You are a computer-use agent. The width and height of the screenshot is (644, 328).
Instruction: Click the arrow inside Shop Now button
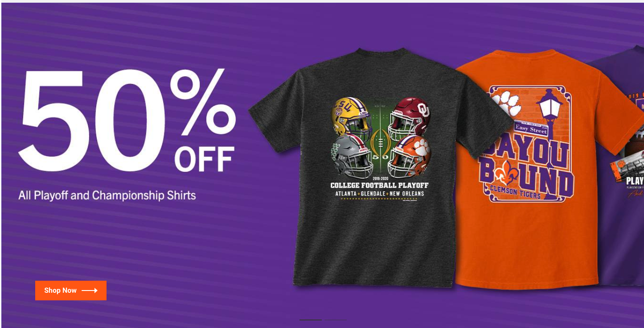(x=89, y=291)
